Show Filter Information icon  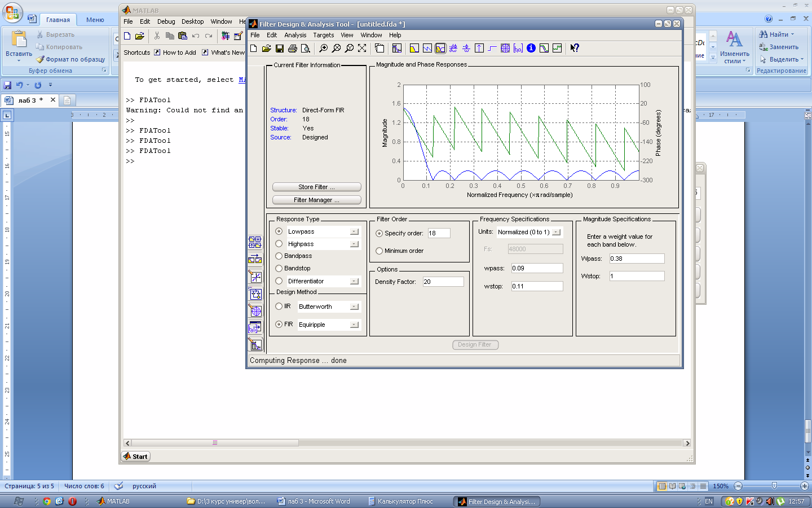531,49
